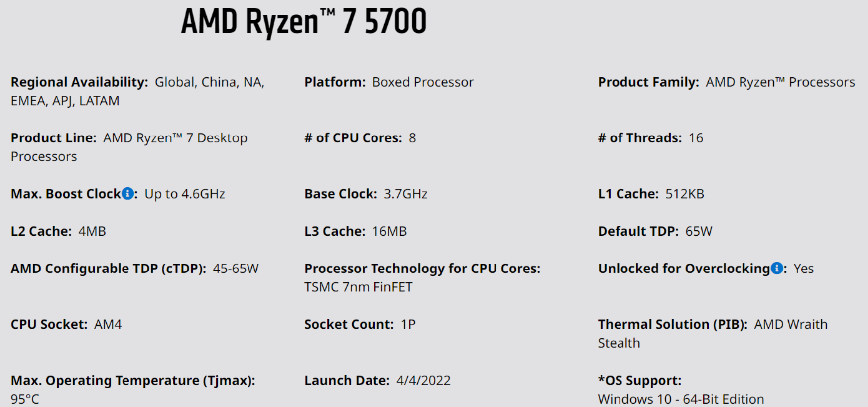Click the Boxed Processor platform value
This screenshot has height=407, width=868.
tap(423, 82)
